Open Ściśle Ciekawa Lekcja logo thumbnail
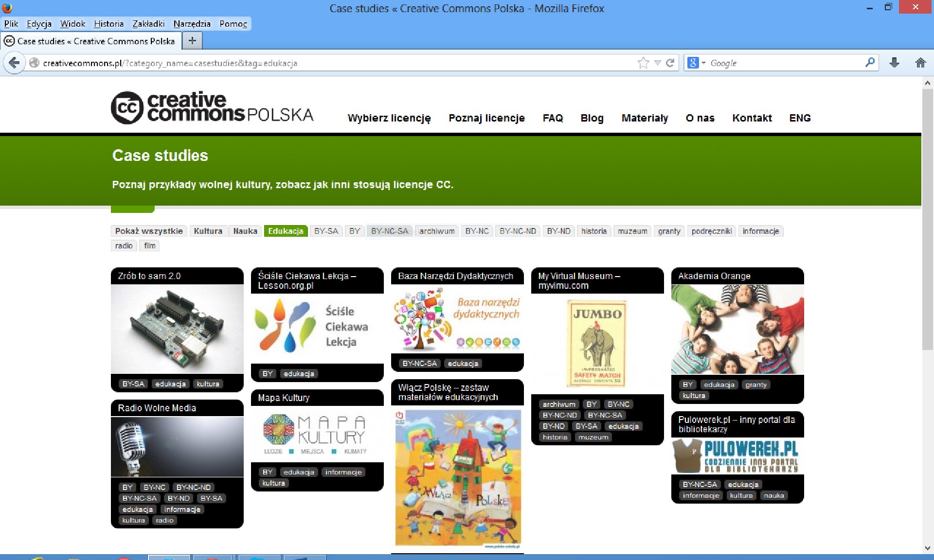Image resolution: width=934 pixels, height=560 pixels. [x=317, y=328]
